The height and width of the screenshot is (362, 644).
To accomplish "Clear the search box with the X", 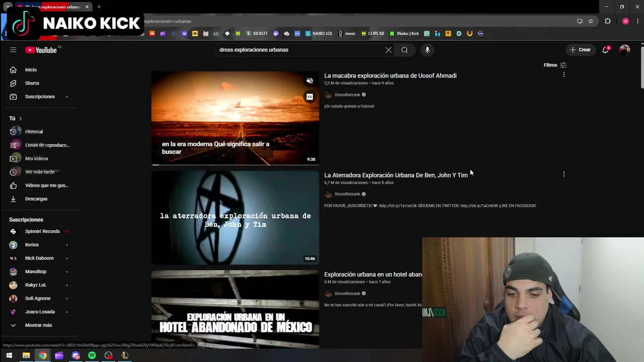I will tap(388, 50).
